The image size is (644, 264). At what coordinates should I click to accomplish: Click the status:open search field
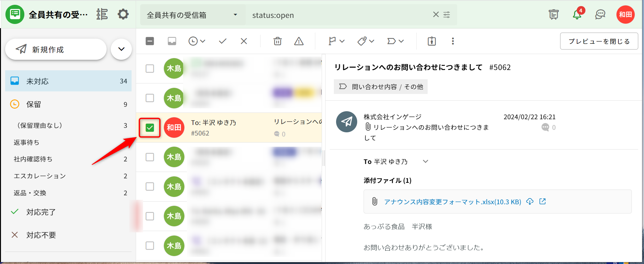pyautogui.click(x=339, y=15)
